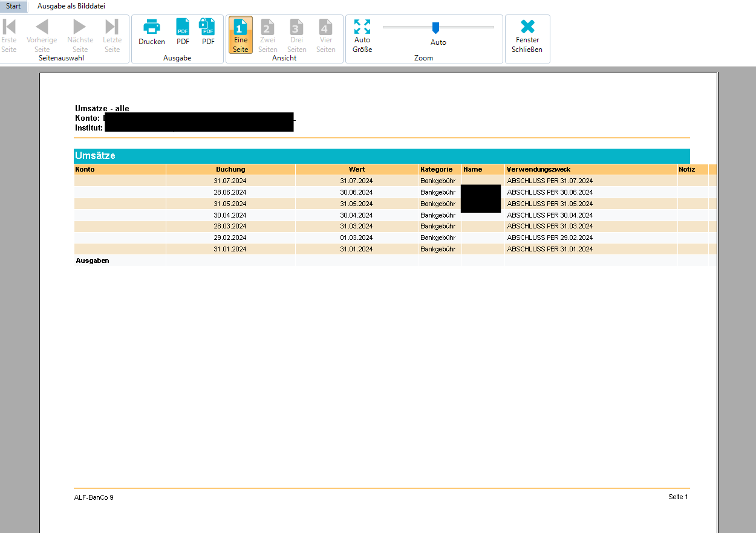This screenshot has height=533, width=756.
Task: Click the 'Konto:' label in report header
Action: (87, 118)
